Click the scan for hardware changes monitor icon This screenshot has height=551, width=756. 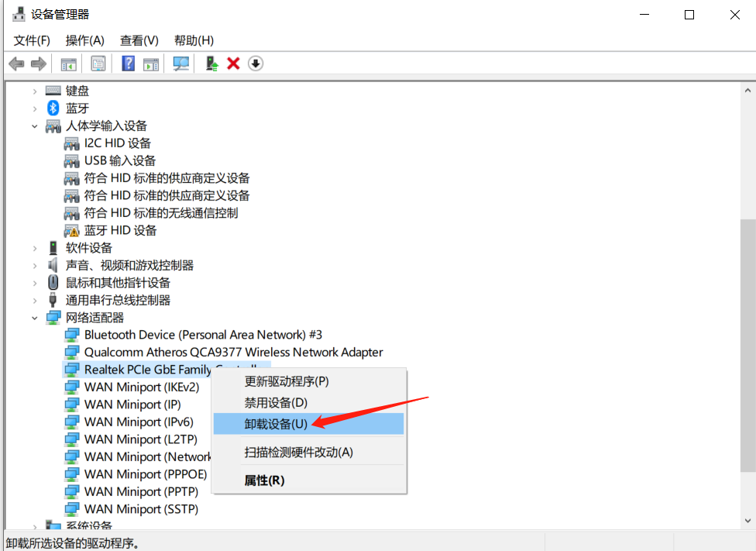(x=180, y=64)
